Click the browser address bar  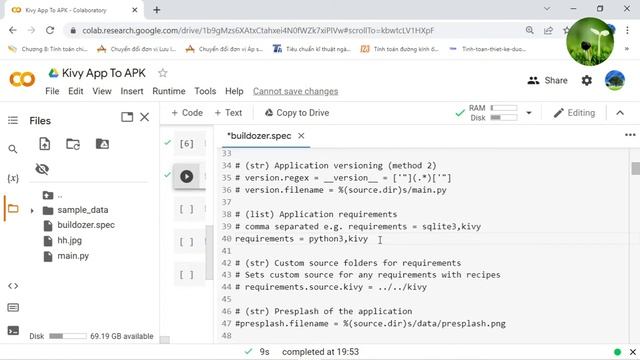coord(258,31)
